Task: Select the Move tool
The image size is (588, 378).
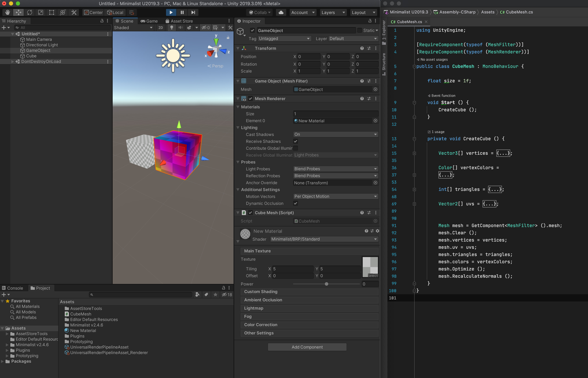Action: click(18, 12)
